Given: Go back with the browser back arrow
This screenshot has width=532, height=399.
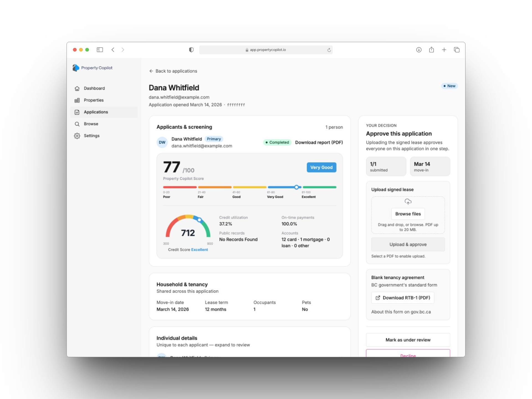Looking at the screenshot, I should pos(113,50).
